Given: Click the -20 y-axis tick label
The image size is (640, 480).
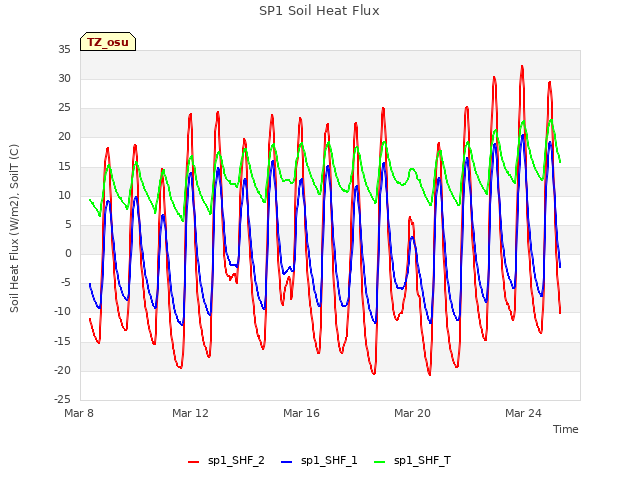Looking at the screenshot, I should [63, 370].
